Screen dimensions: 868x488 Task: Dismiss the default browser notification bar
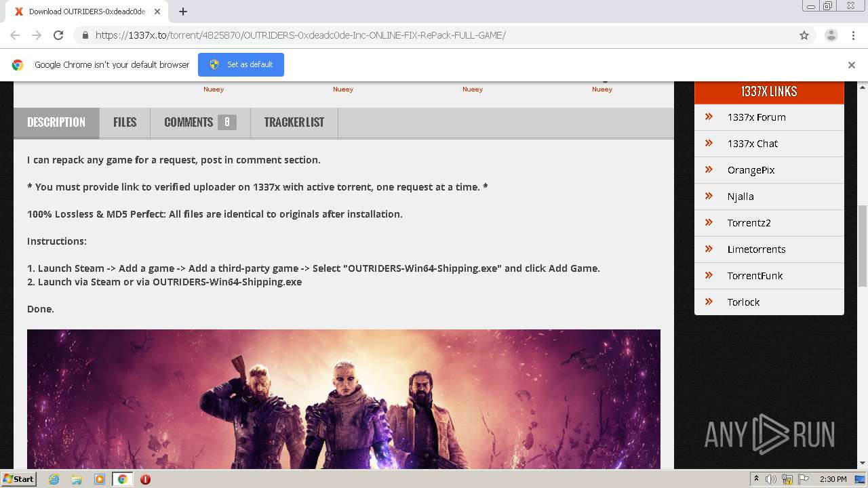[x=852, y=65]
